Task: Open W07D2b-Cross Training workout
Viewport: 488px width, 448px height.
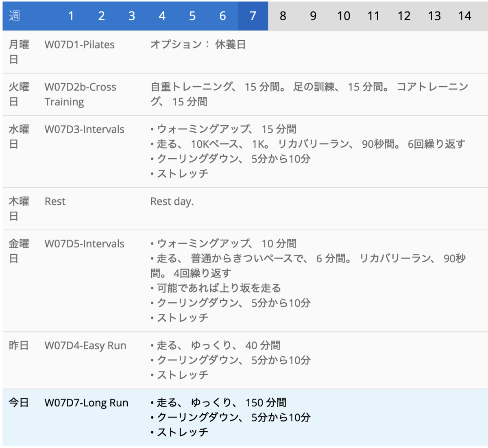Action: pos(80,94)
